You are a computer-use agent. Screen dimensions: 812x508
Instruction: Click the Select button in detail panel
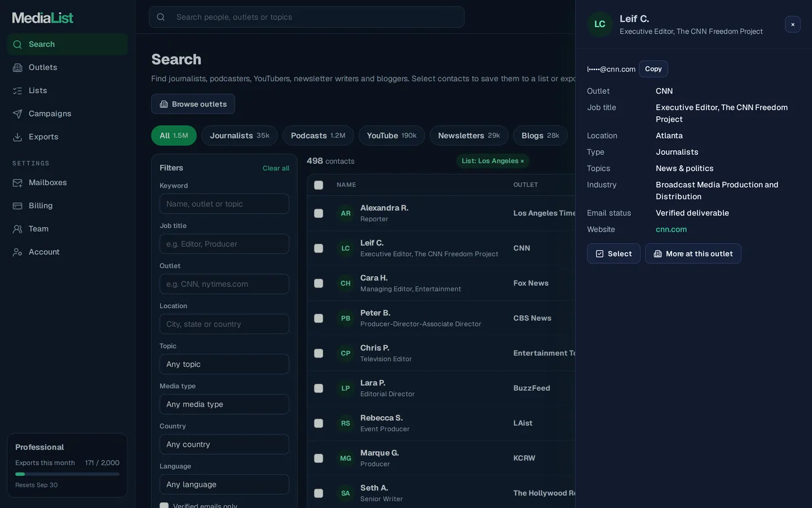tap(614, 253)
